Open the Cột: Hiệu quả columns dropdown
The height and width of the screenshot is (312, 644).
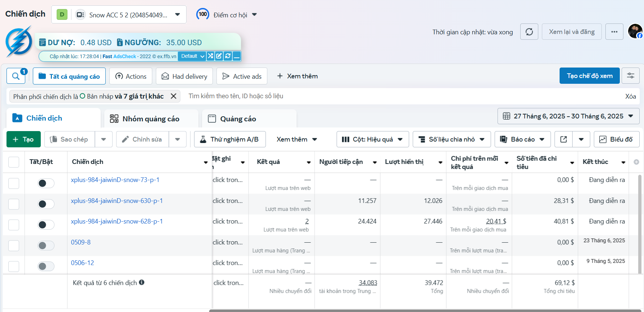pyautogui.click(x=373, y=139)
